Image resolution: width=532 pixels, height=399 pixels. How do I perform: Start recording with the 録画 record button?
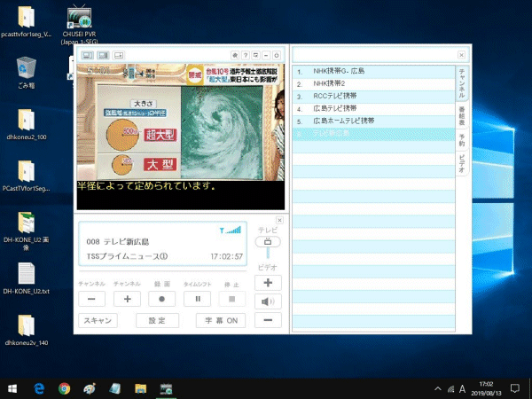162,299
